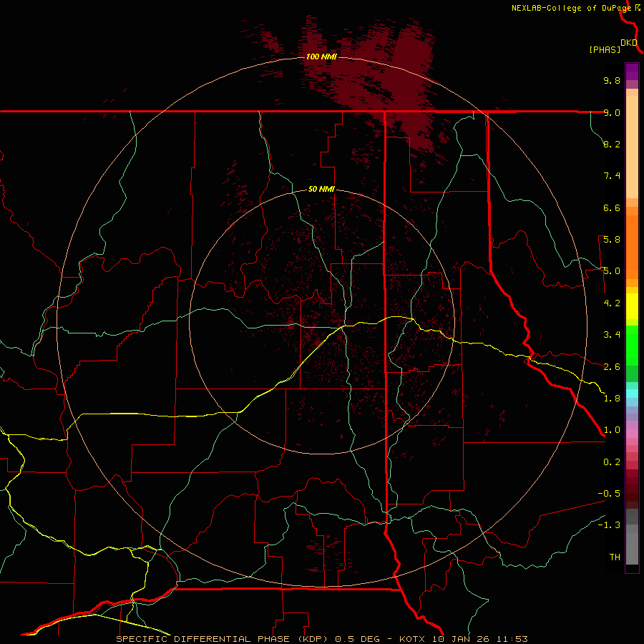Click the TH threshold label on legend
Screen dimensions: 644x644
[x=615, y=557]
